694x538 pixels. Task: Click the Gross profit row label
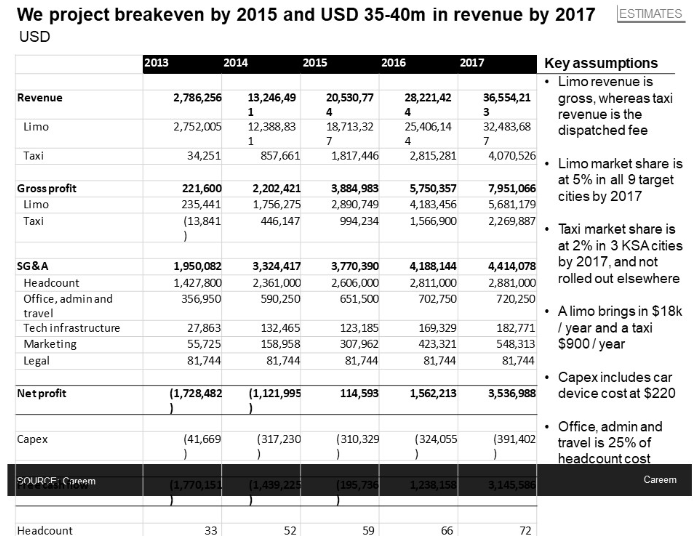[x=47, y=188]
